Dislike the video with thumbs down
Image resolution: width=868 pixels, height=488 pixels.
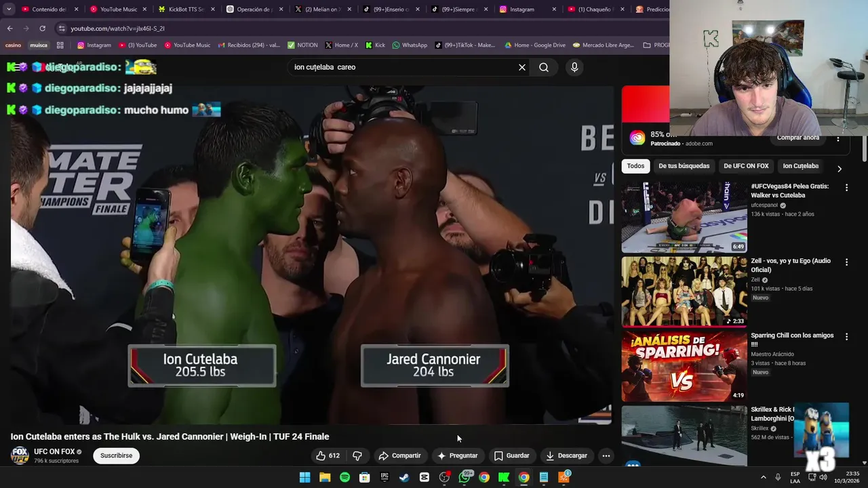pos(357,455)
